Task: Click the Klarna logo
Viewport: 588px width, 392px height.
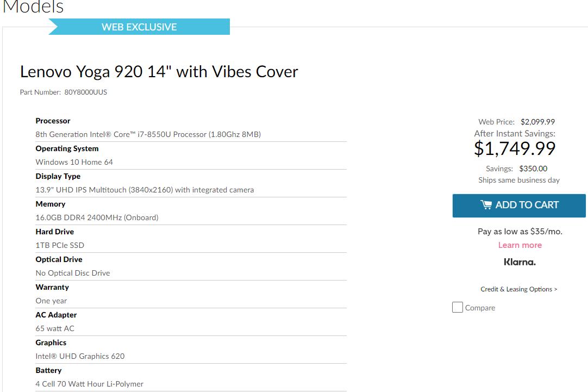Action: (520, 262)
